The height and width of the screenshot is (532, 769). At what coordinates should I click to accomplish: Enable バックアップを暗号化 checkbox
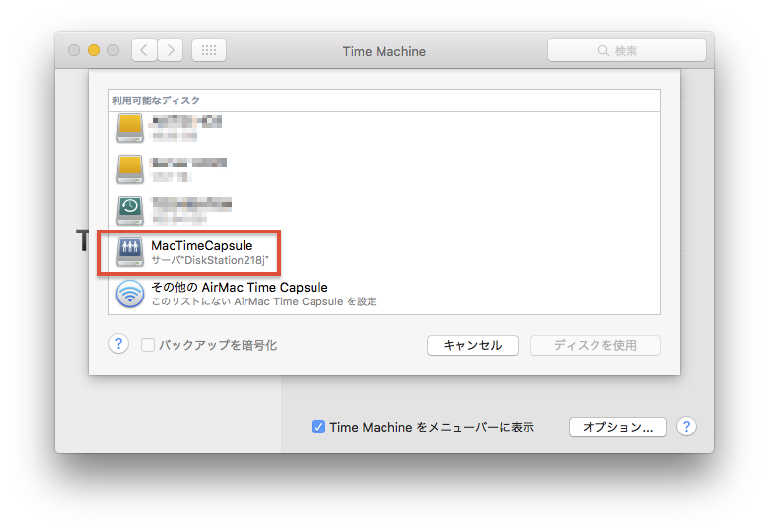click(x=148, y=345)
